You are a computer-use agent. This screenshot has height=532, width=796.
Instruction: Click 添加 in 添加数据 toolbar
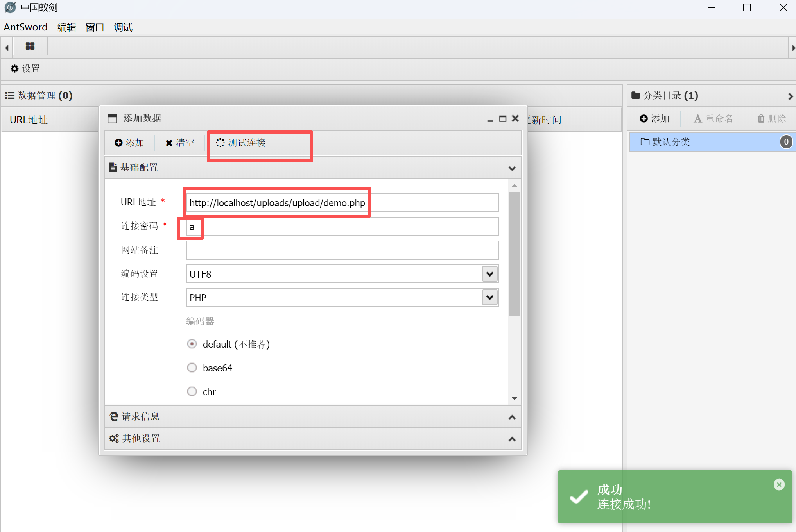129,143
